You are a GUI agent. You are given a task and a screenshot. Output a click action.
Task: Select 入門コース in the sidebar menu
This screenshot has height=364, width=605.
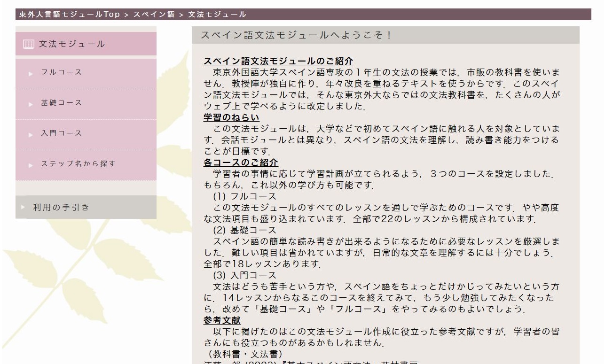61,133
